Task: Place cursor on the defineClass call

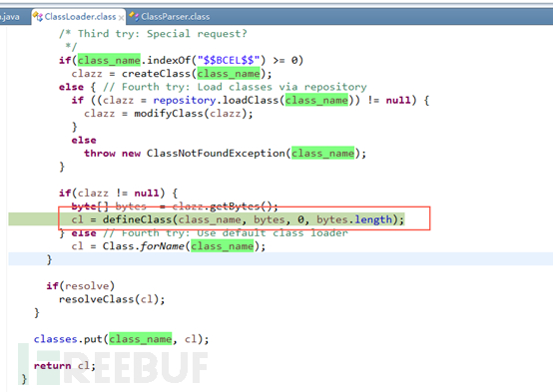Action: click(x=138, y=219)
